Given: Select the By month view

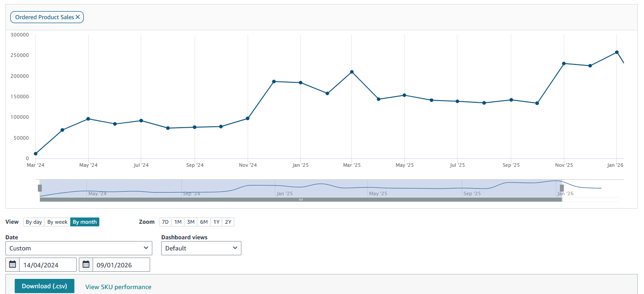Looking at the screenshot, I should [85, 222].
